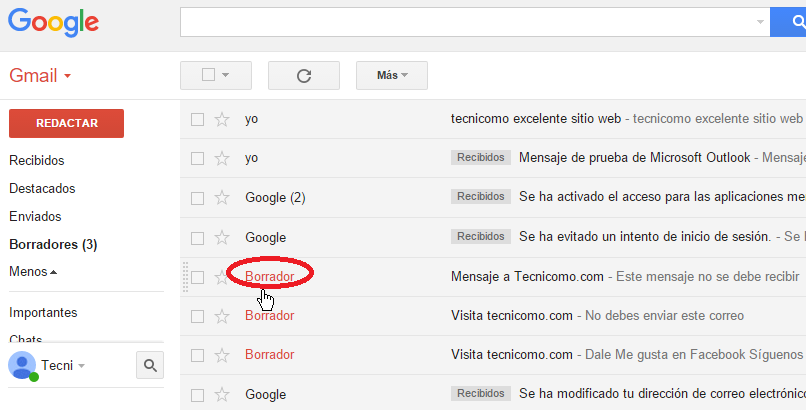Open the Importantes label
Screen dimensions: 806x410
43,312
